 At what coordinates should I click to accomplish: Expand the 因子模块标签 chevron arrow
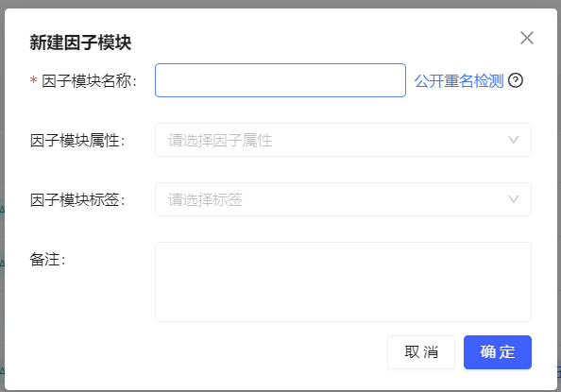pos(514,199)
